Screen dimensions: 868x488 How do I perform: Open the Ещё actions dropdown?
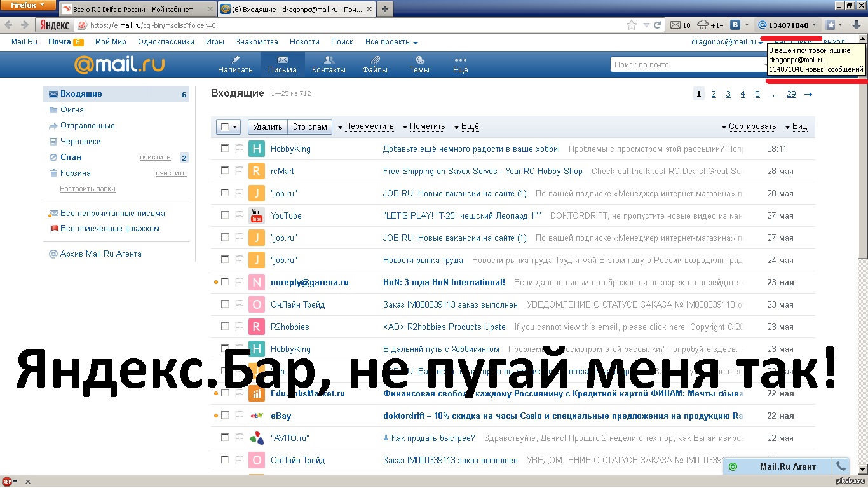click(466, 126)
